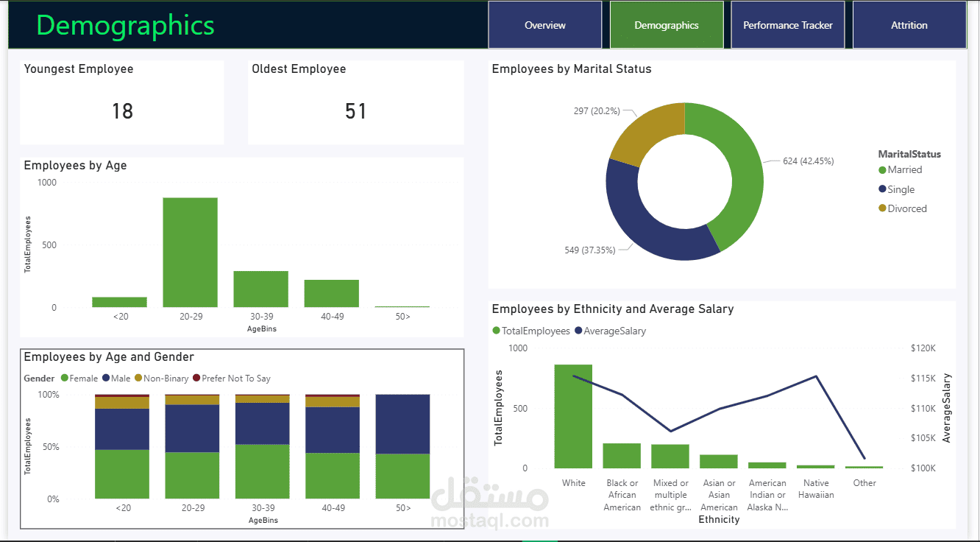Click the Female gender legend marker
Screen dimensions: 980x542
tap(65, 379)
